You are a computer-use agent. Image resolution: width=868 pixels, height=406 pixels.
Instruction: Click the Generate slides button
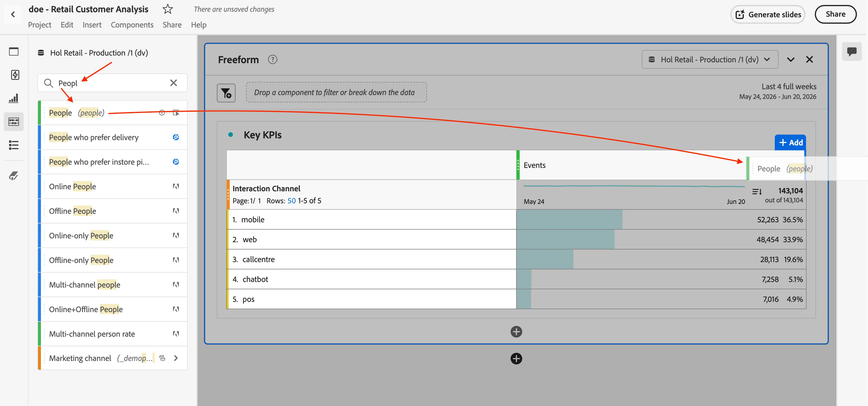coord(767,15)
